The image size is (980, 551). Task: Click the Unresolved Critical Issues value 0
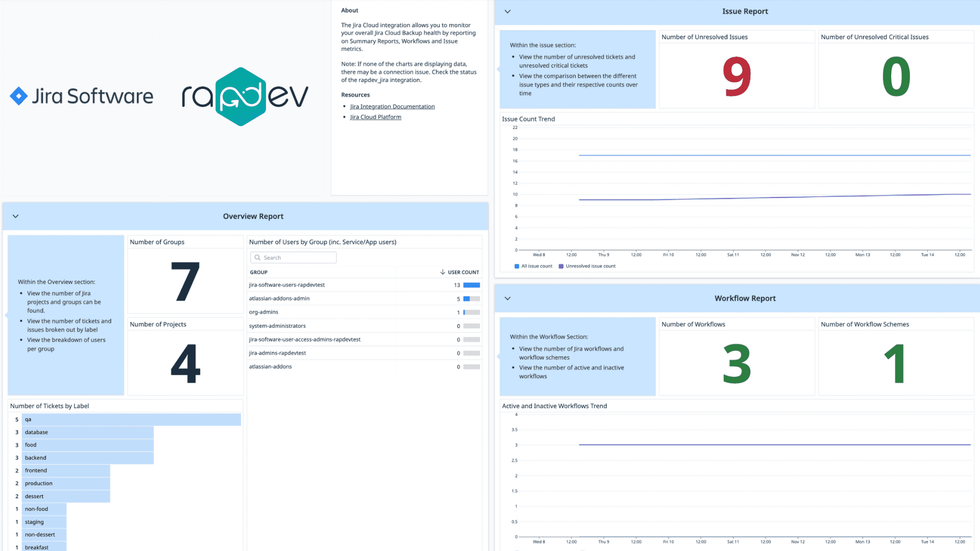pyautogui.click(x=896, y=77)
